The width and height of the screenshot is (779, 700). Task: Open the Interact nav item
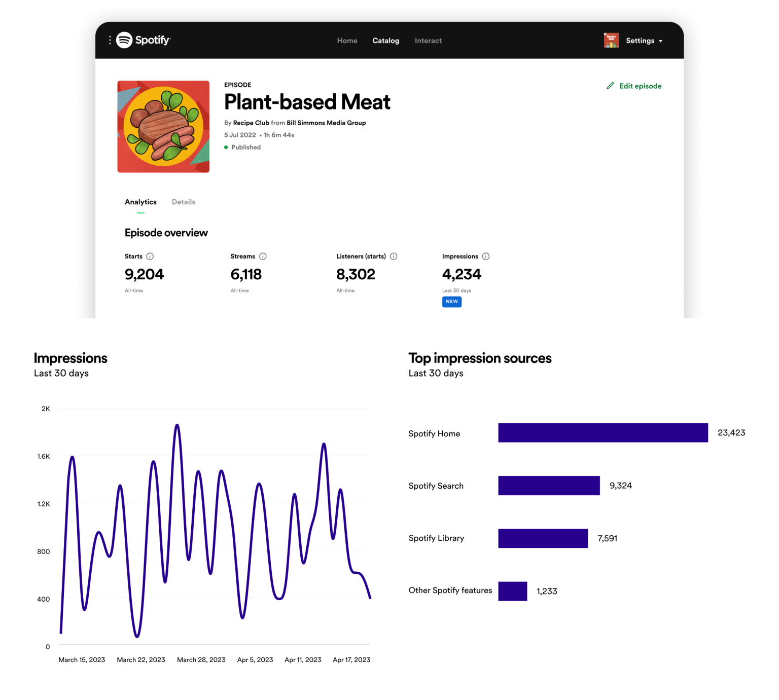click(429, 41)
